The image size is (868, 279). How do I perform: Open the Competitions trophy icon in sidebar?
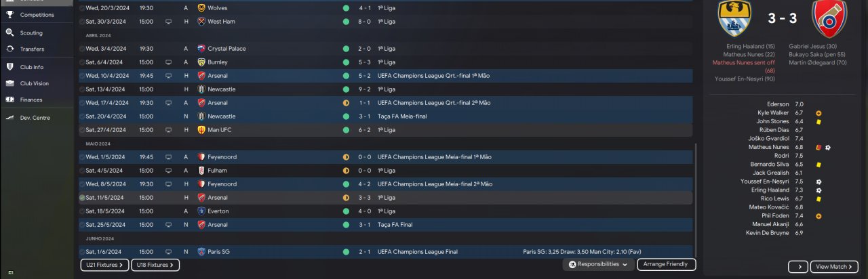(x=9, y=14)
